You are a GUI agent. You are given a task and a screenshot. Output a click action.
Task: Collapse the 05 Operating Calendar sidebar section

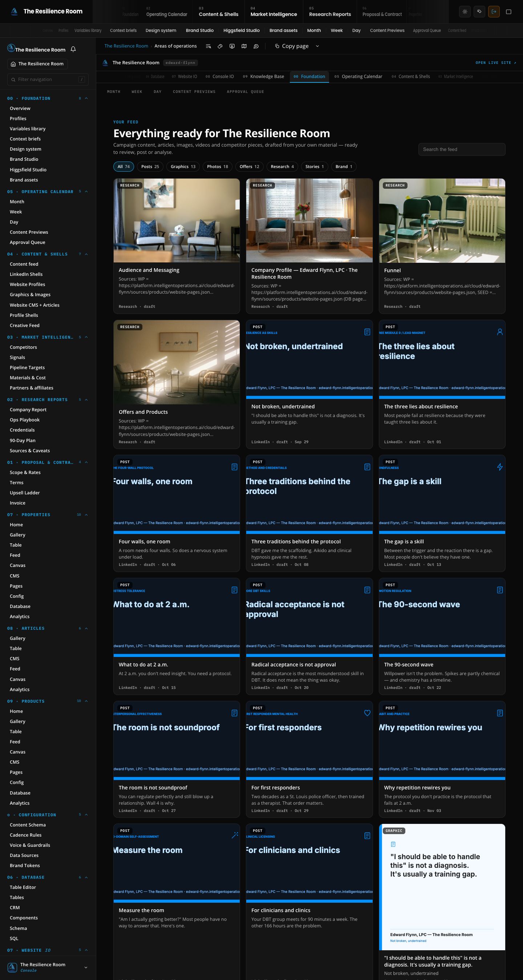coord(86,192)
